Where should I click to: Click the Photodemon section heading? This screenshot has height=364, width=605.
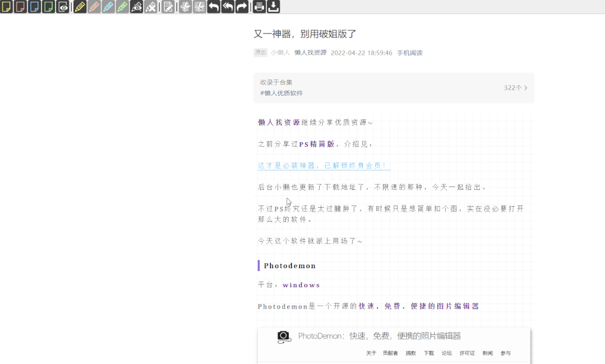(x=290, y=266)
